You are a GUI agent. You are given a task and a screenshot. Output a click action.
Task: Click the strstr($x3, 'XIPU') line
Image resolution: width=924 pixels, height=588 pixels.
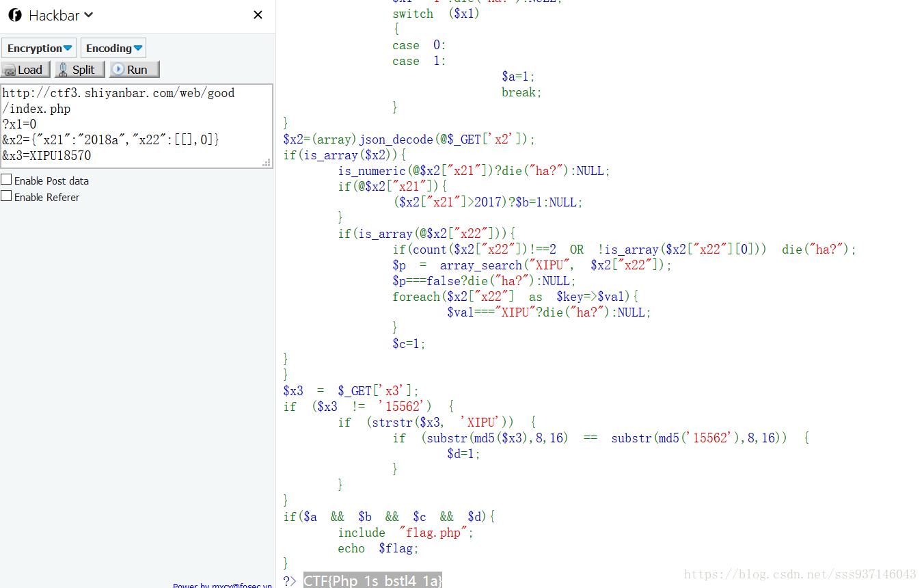[x=437, y=423]
